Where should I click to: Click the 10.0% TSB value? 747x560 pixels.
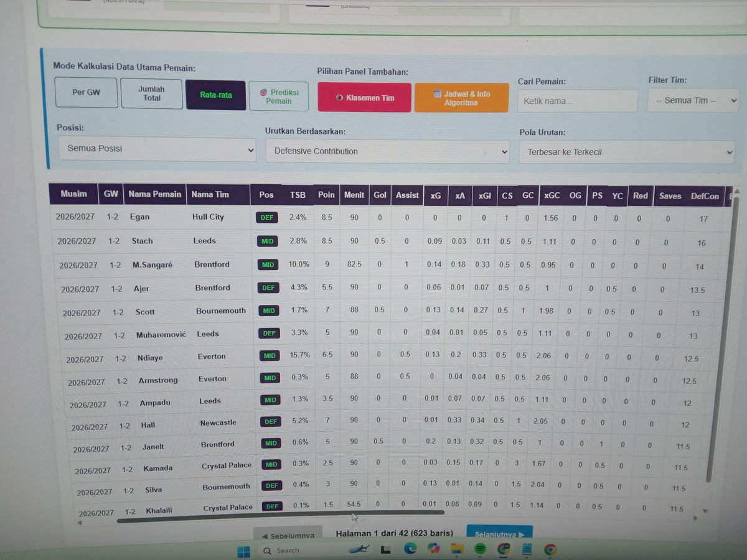point(298,264)
